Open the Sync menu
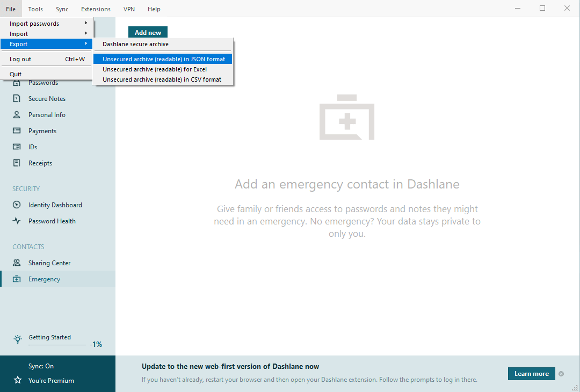The width and height of the screenshot is (580, 392). click(x=62, y=9)
